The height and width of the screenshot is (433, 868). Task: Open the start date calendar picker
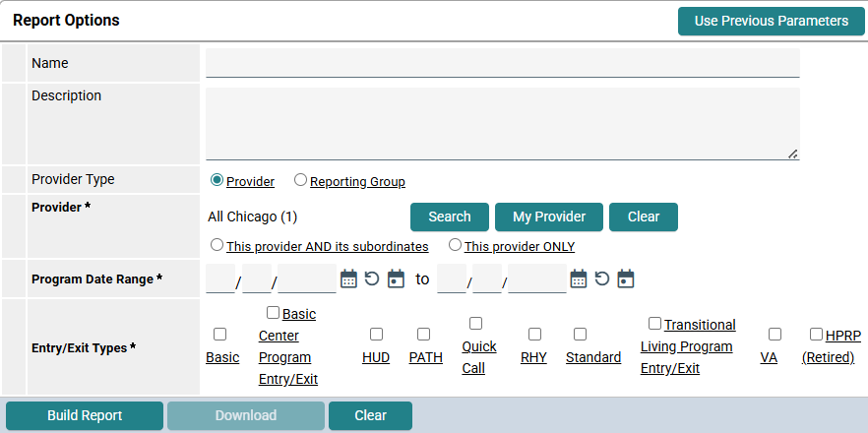pos(348,278)
